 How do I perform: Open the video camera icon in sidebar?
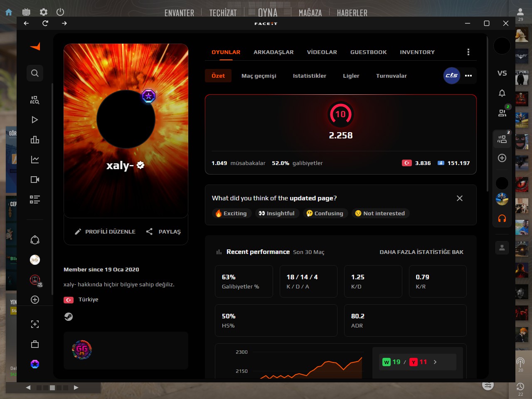coord(35,180)
